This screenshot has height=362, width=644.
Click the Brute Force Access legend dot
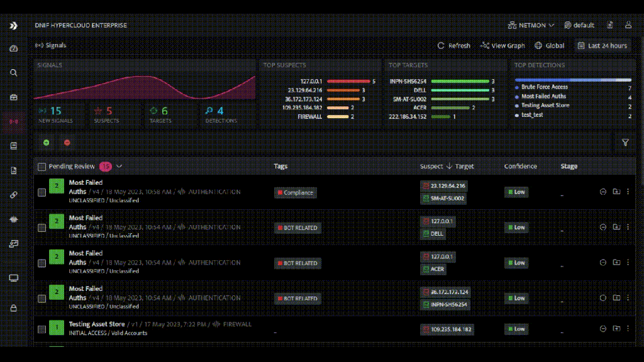517,87
